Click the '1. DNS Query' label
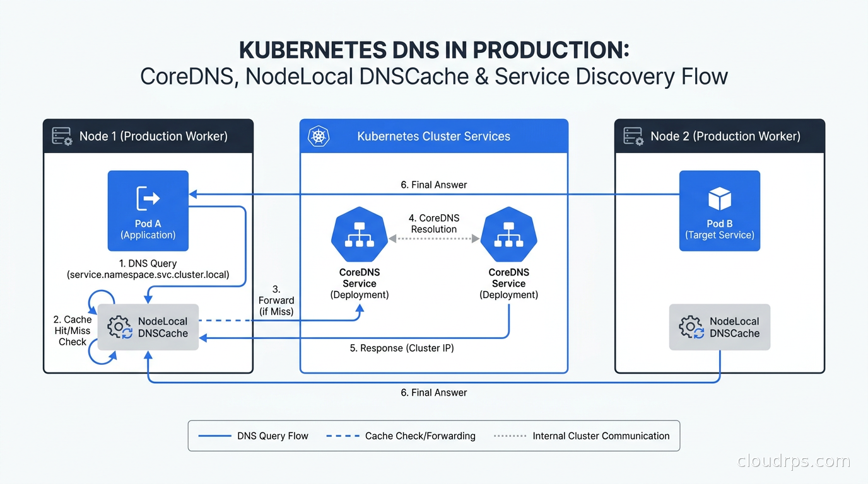This screenshot has height=484, width=868. [x=148, y=263]
